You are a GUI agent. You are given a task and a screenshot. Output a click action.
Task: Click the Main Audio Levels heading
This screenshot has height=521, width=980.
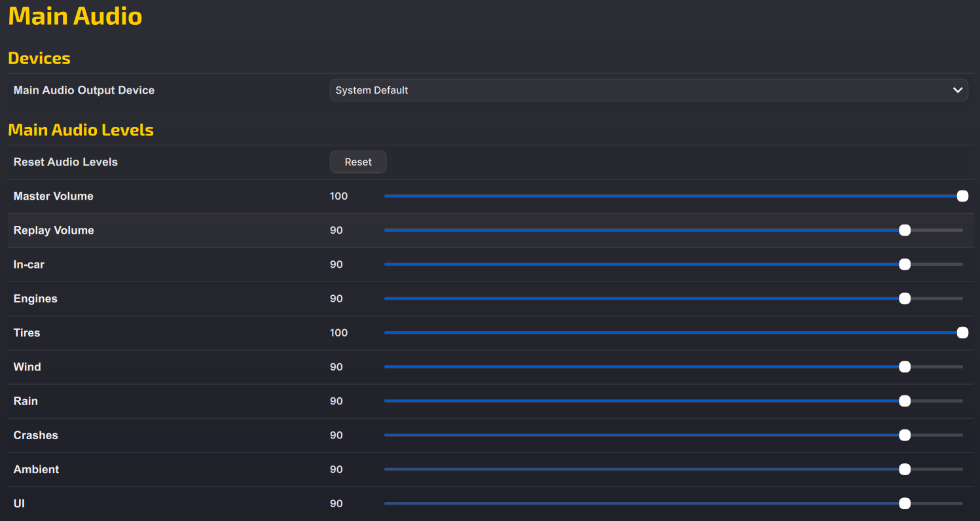click(x=81, y=130)
